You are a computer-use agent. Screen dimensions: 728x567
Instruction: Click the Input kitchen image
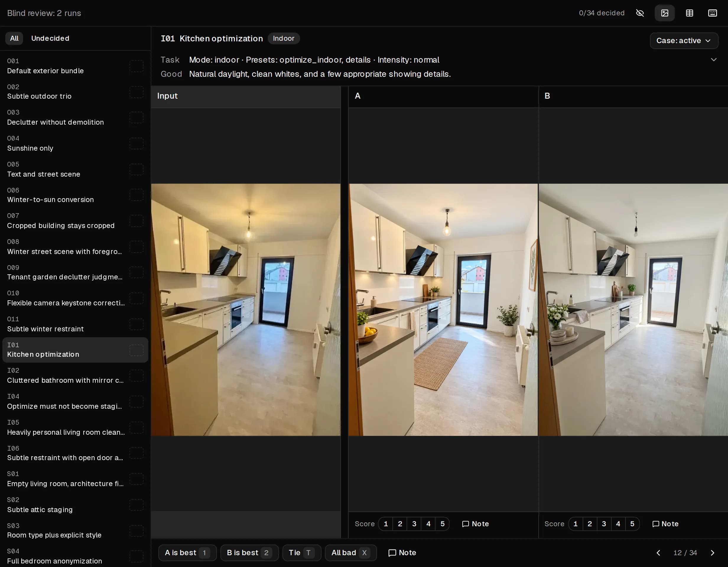point(246,310)
